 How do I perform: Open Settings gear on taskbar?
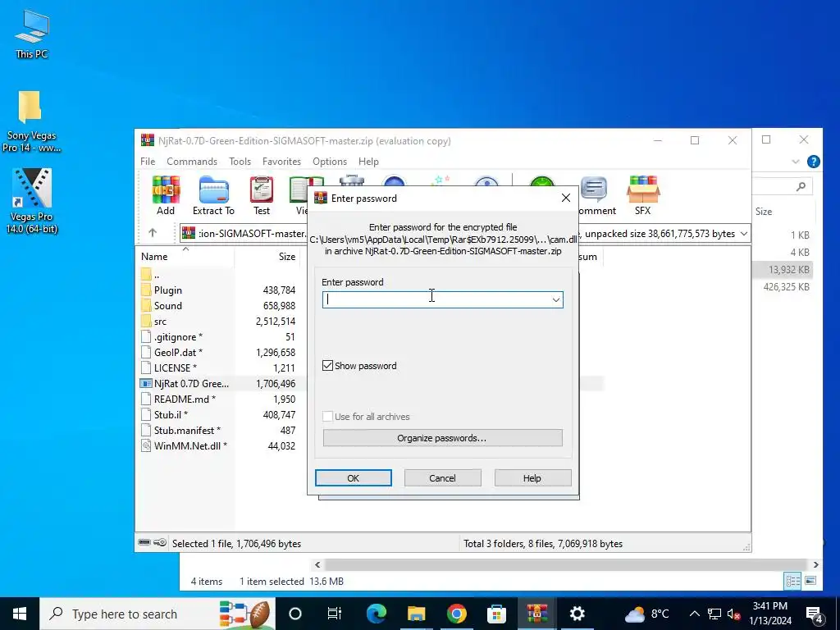(x=577, y=614)
